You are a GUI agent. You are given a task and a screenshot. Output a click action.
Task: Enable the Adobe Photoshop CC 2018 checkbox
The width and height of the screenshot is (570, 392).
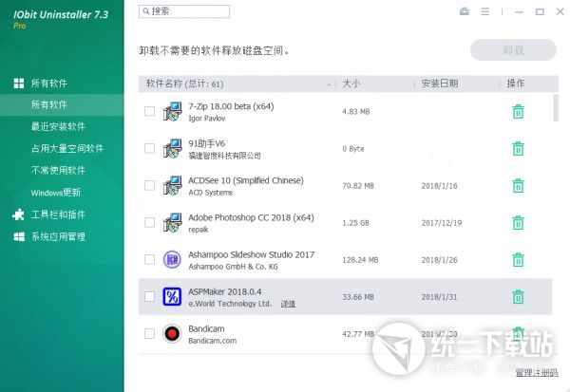pos(149,222)
